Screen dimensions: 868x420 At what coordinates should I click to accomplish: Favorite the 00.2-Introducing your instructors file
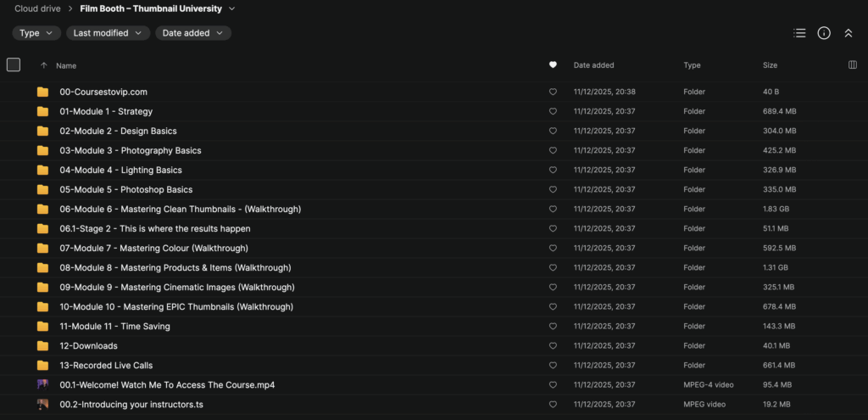click(553, 405)
